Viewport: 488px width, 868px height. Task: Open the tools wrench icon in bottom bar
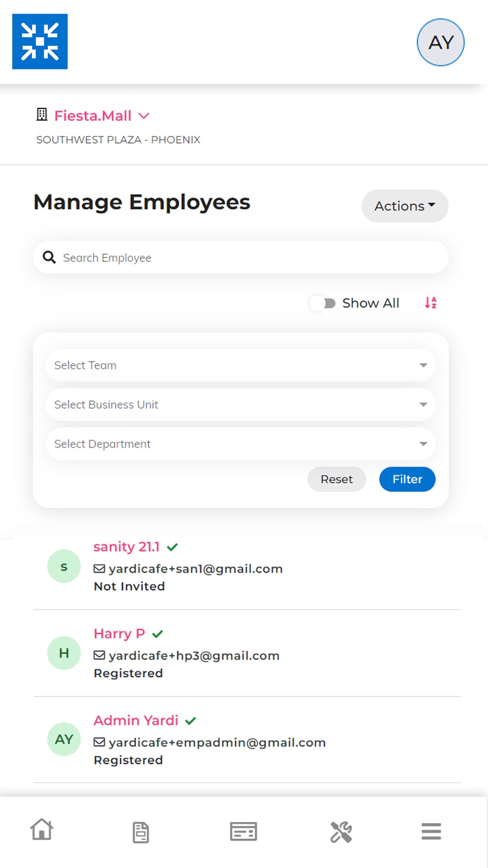[x=341, y=832]
